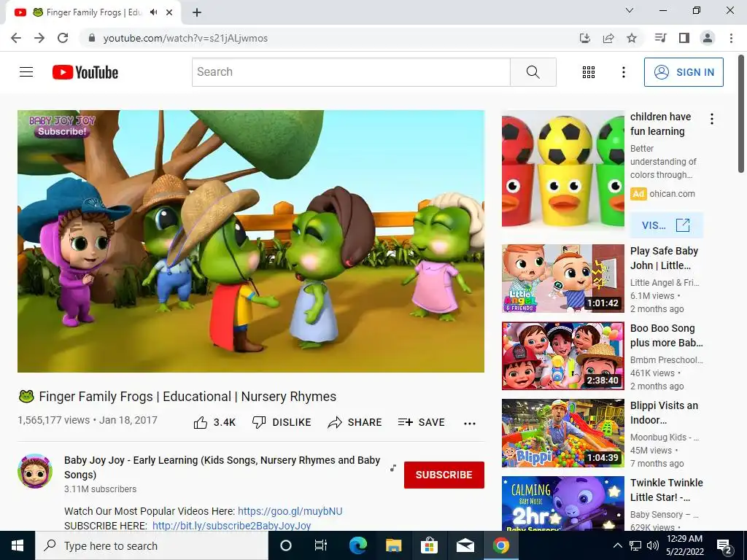Open the tab search chevron
This screenshot has width=747, height=560.
(x=630, y=10)
